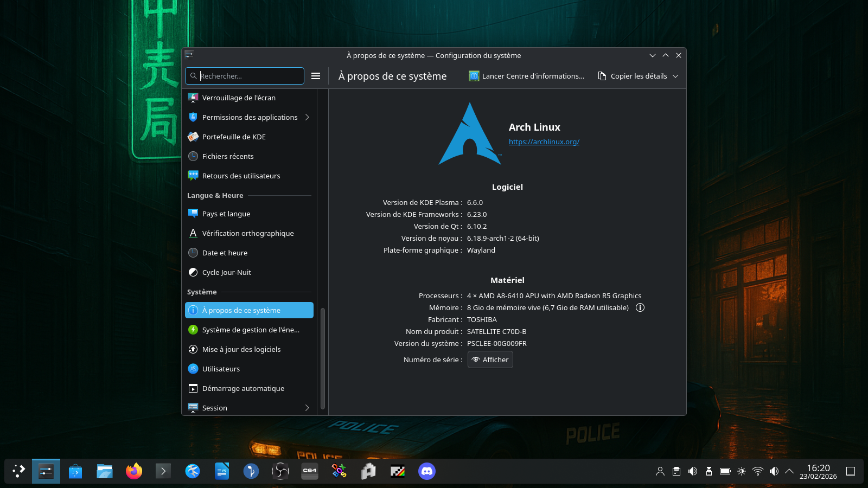
Task: Click the sidebar vertical scrollbar
Action: (323, 358)
